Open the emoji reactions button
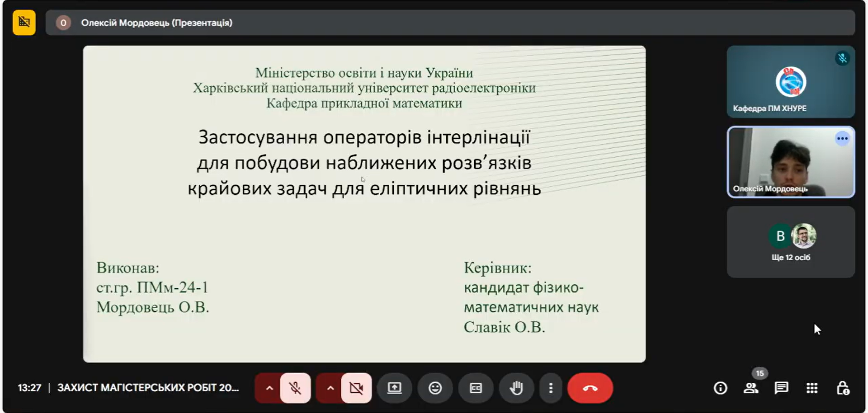868x413 pixels. pos(435,388)
